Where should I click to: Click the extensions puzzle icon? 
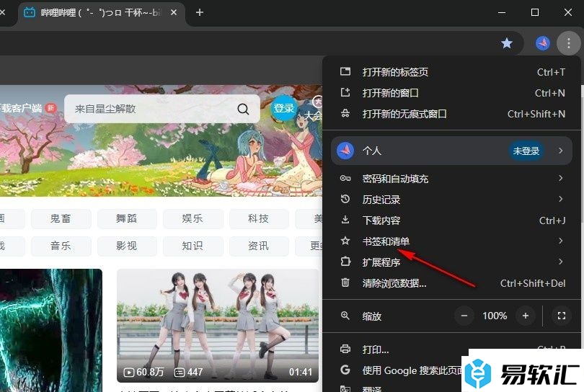click(x=345, y=262)
